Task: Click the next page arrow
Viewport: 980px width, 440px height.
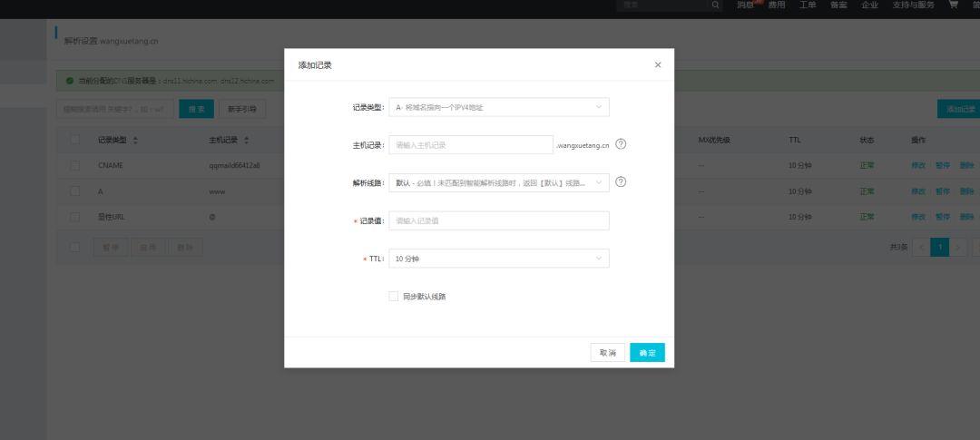Action: click(x=958, y=247)
